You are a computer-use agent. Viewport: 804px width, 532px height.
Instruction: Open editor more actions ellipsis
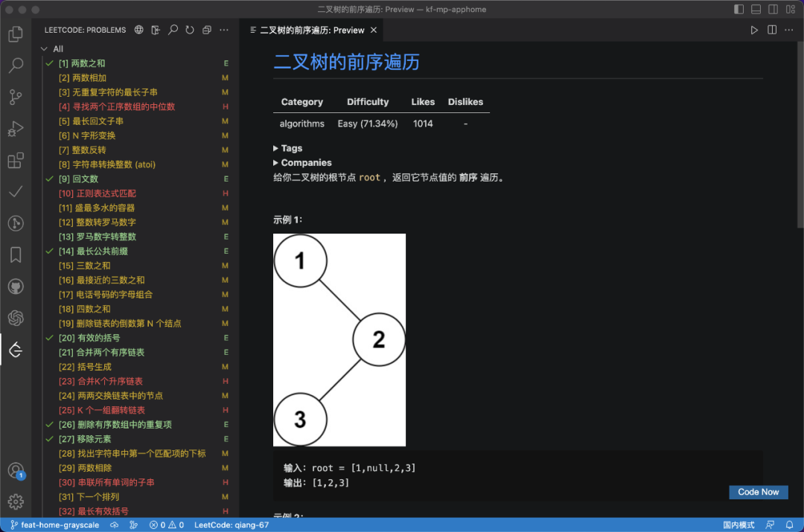[789, 30]
